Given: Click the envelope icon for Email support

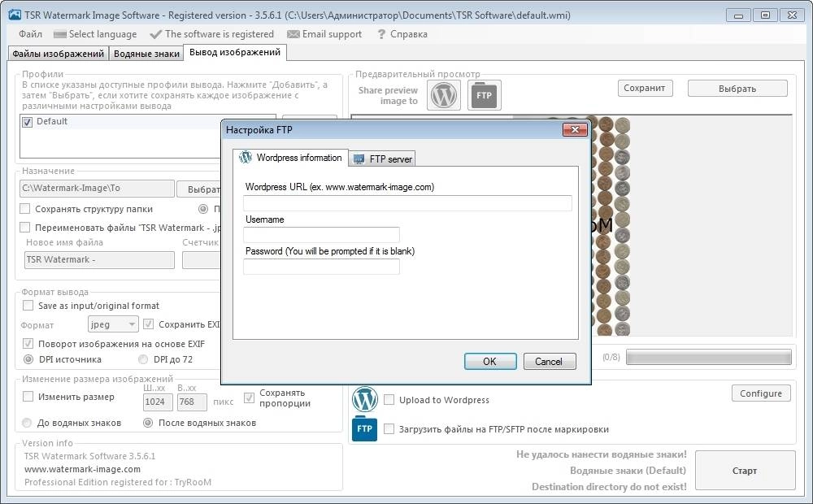Looking at the screenshot, I should click(x=293, y=34).
